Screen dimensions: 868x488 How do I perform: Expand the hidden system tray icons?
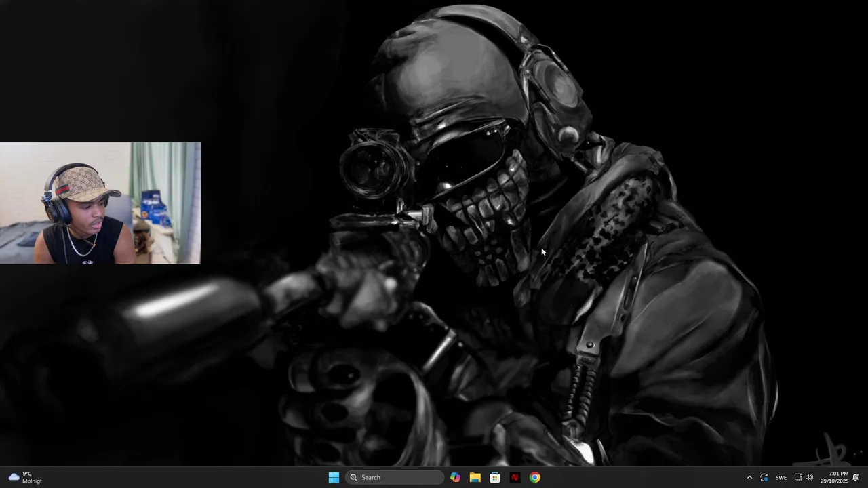[749, 477]
